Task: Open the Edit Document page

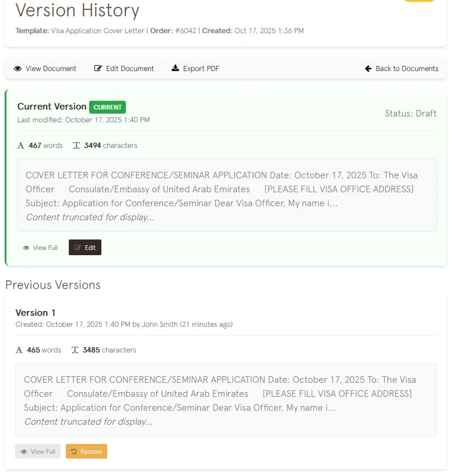Action: pyautogui.click(x=124, y=69)
